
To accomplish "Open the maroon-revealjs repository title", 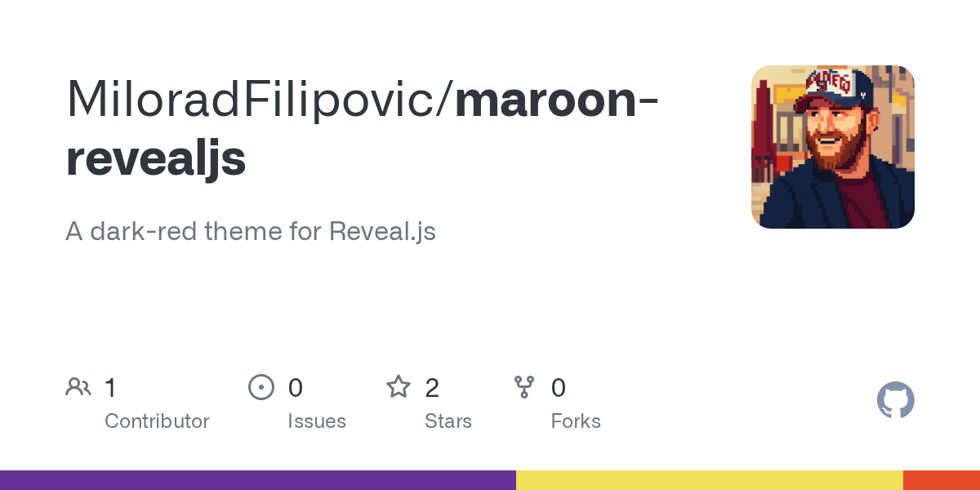I will tap(363, 128).
